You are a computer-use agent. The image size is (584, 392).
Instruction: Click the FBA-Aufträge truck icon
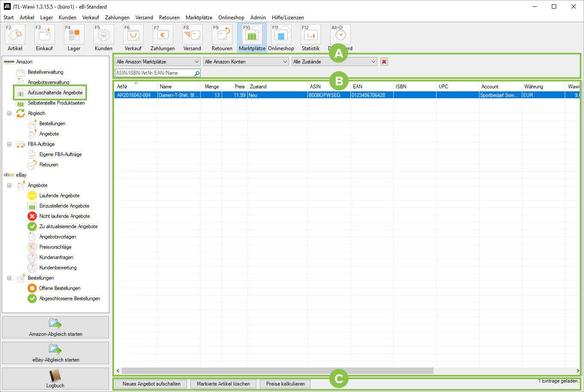click(x=21, y=144)
